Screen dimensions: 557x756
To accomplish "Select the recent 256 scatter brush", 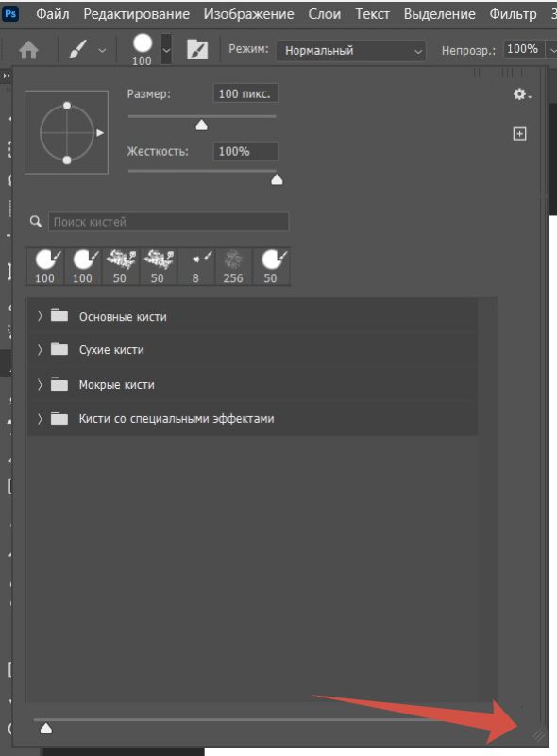I will (x=233, y=266).
